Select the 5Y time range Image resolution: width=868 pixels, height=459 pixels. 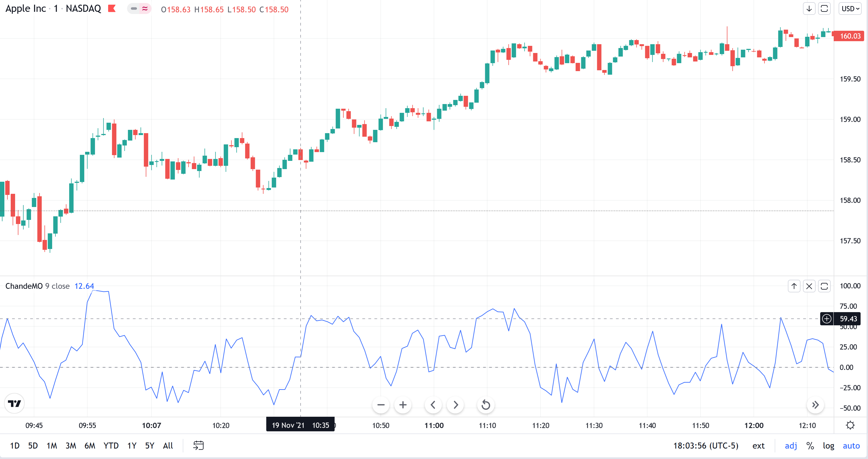click(x=150, y=446)
